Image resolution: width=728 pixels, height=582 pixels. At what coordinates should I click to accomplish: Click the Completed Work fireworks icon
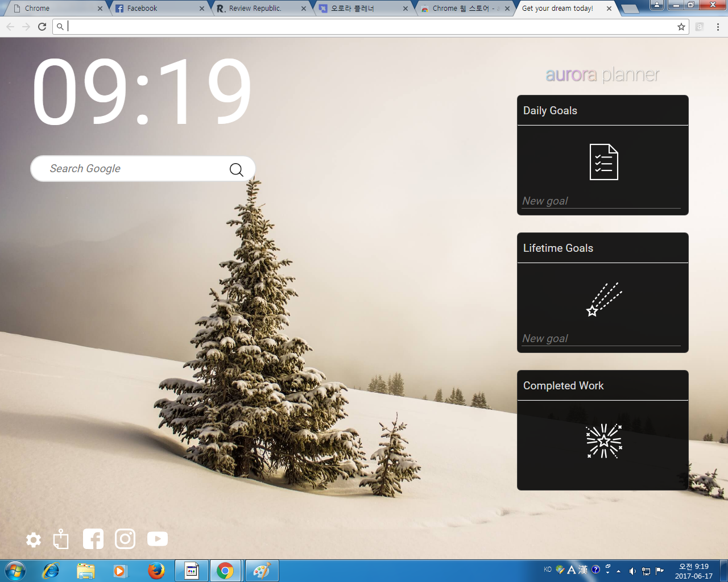point(604,440)
